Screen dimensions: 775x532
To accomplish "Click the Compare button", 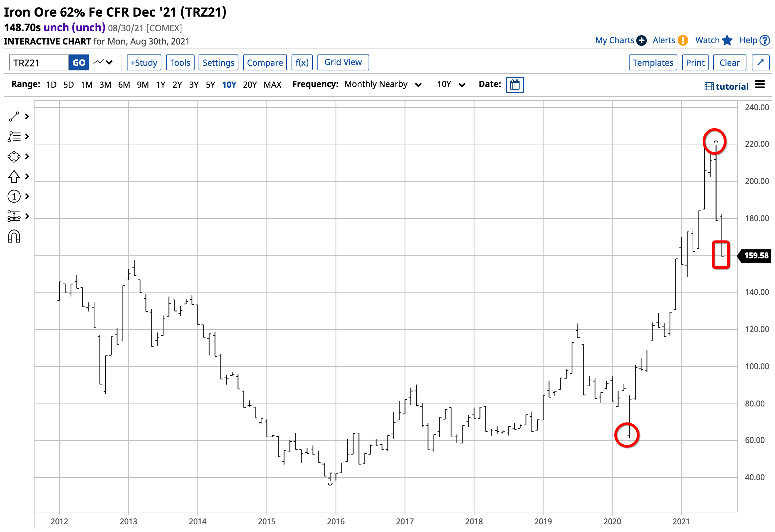I will pyautogui.click(x=265, y=63).
